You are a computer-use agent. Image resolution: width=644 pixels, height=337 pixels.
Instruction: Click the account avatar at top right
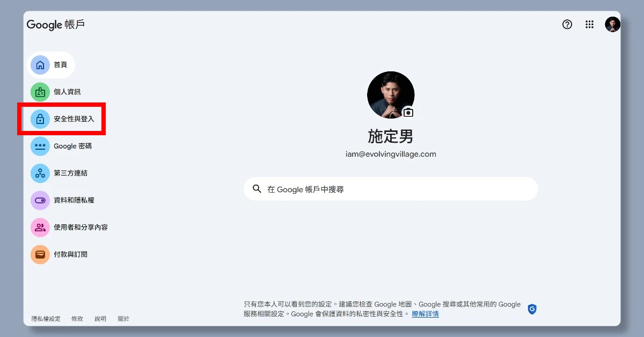pos(612,24)
